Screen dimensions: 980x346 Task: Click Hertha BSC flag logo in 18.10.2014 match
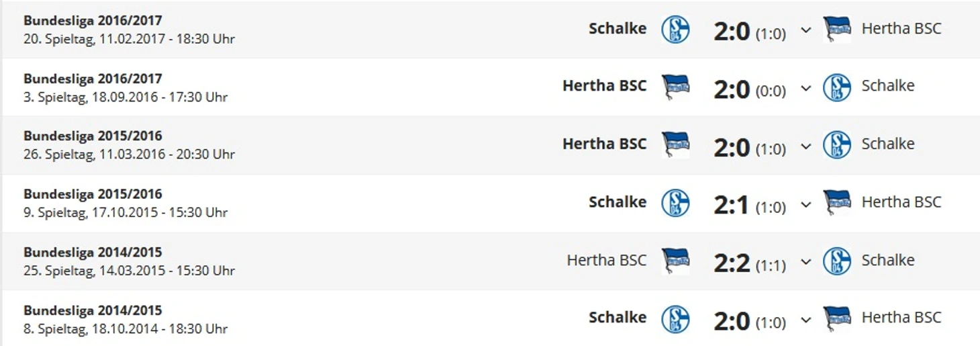(837, 318)
